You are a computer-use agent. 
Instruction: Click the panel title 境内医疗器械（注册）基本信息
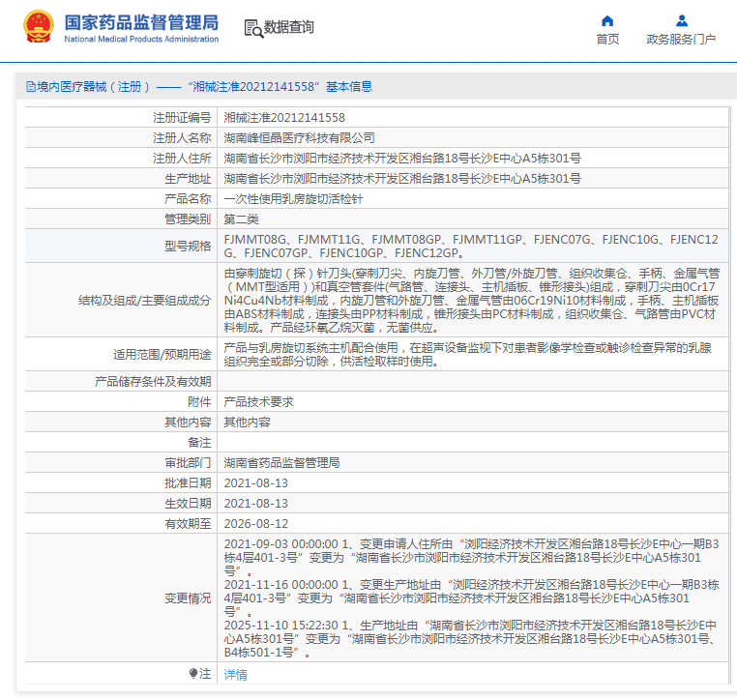pyautogui.click(x=204, y=86)
